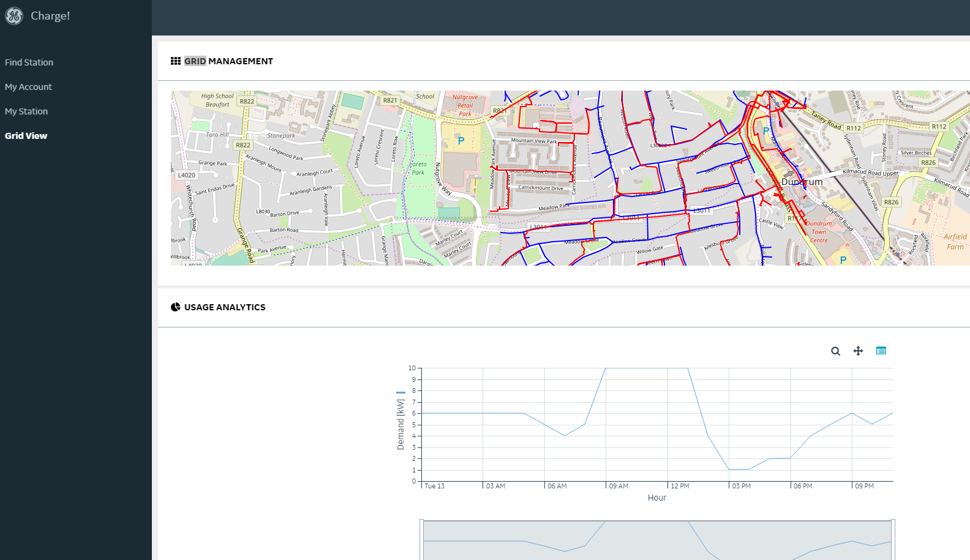The width and height of the screenshot is (970, 560).
Task: Click the Mountain View Park map label
Action: (x=534, y=141)
